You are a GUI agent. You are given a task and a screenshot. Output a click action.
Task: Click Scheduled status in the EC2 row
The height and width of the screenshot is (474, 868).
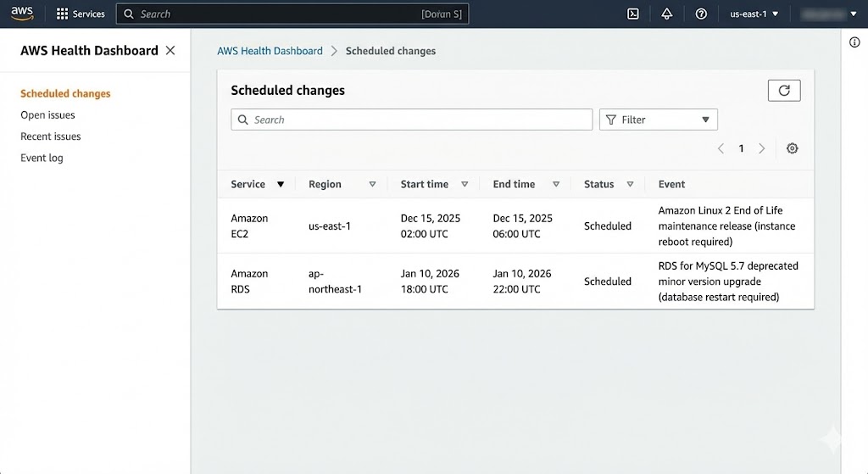coord(607,226)
